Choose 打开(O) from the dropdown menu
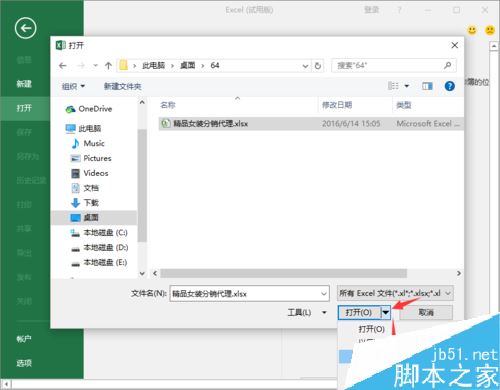The image size is (500, 390). (371, 329)
